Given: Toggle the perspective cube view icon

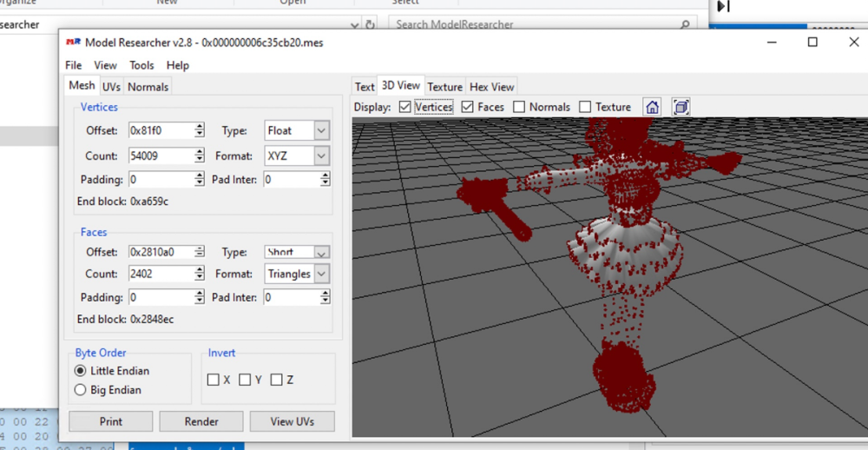Looking at the screenshot, I should coord(681,107).
